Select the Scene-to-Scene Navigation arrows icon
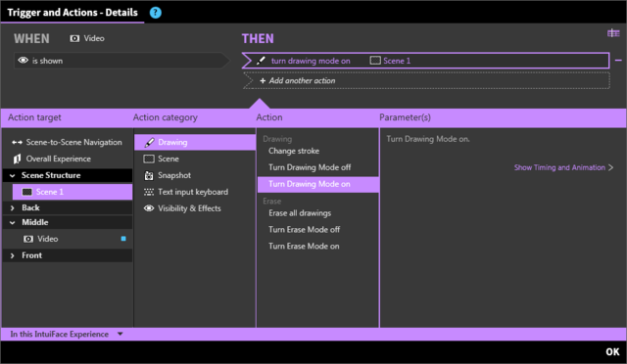 click(17, 142)
